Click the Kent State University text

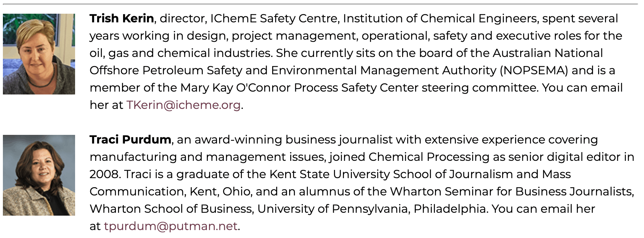(330, 174)
